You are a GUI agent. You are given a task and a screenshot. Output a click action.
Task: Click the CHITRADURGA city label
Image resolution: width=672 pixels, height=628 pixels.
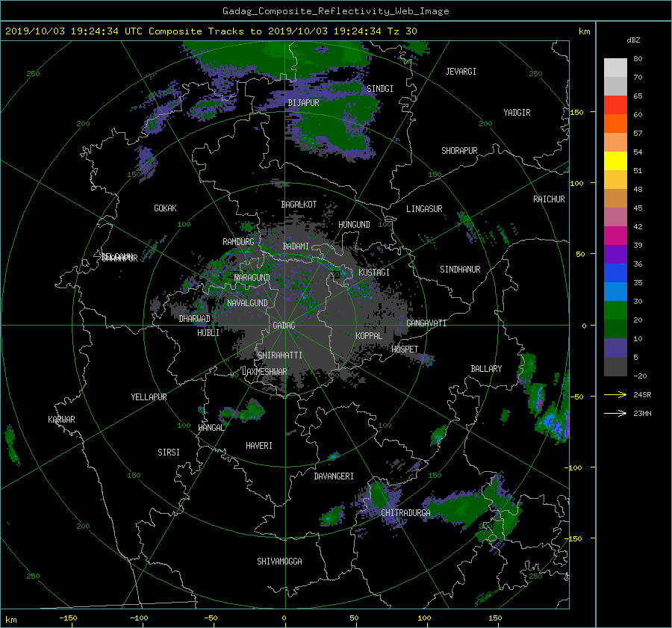click(405, 513)
